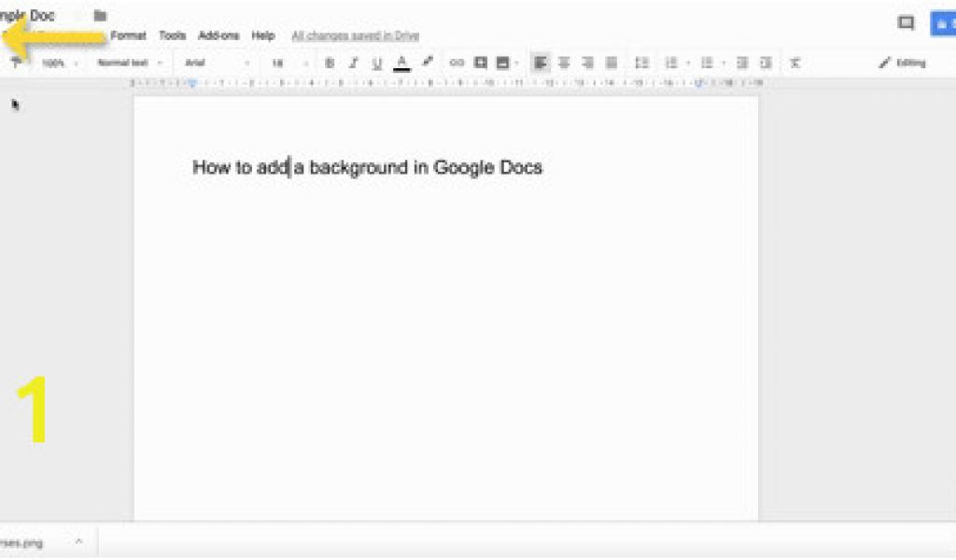Toggle bold formatting
The height and width of the screenshot is (560, 956).
pyautogui.click(x=330, y=63)
